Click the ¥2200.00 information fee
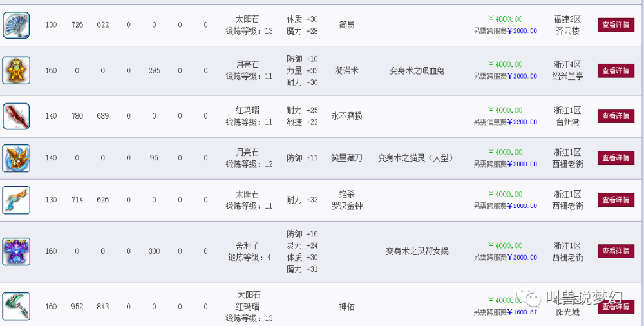This screenshot has width=644, height=326. pyautogui.click(x=522, y=122)
